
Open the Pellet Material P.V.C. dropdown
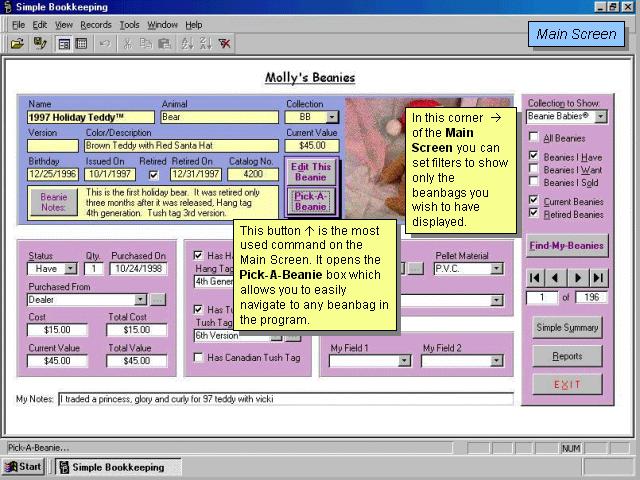point(497,268)
